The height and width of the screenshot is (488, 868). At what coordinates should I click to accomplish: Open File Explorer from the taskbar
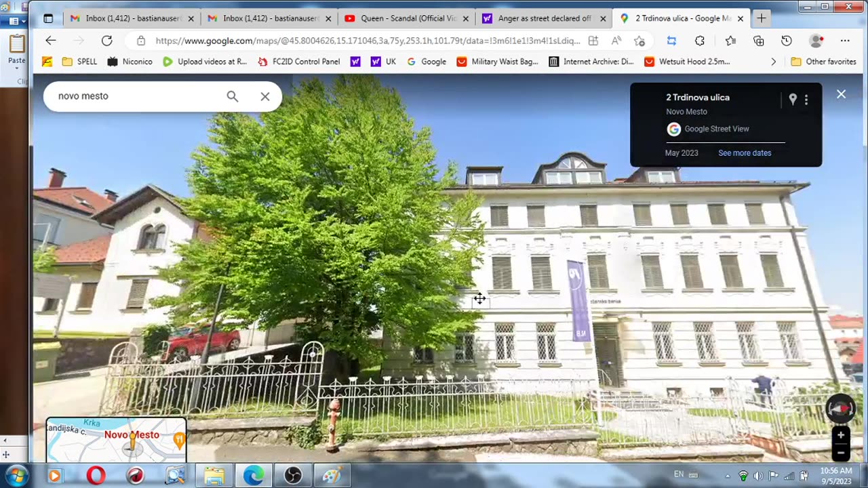(x=214, y=476)
